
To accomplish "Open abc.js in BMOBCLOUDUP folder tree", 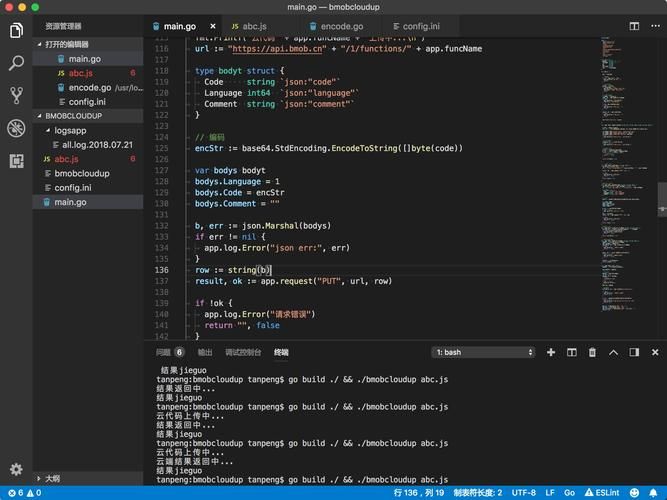I will click(88, 159).
